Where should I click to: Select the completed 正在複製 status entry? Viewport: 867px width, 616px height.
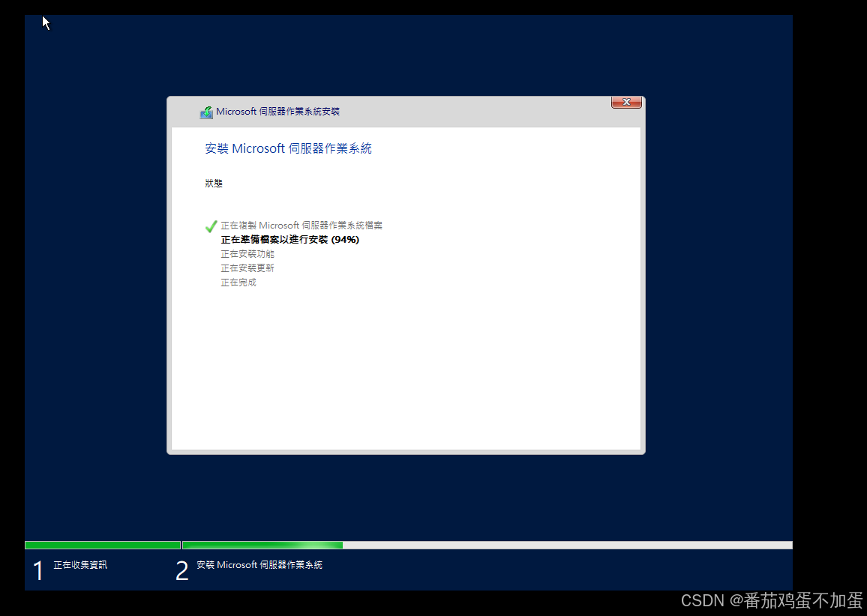pos(301,225)
